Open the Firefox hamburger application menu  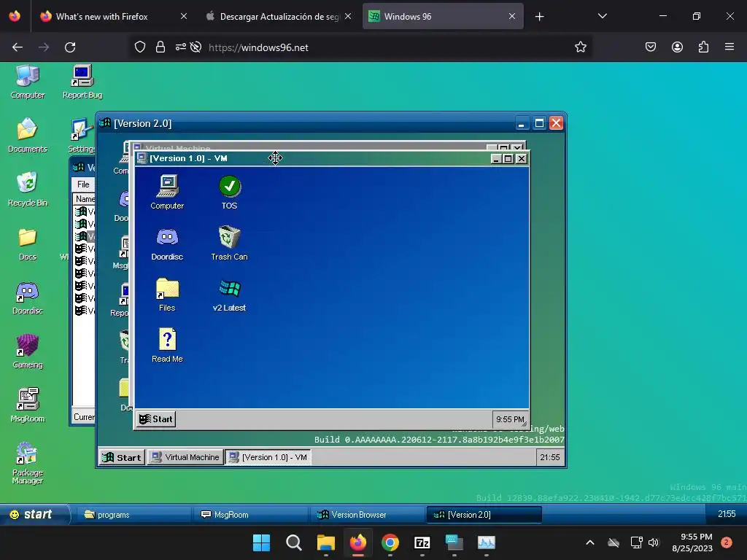(729, 47)
